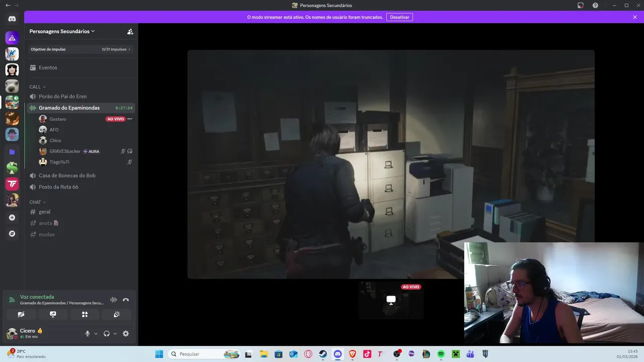
Task: Collapse the CHAT category
Action: [37, 202]
